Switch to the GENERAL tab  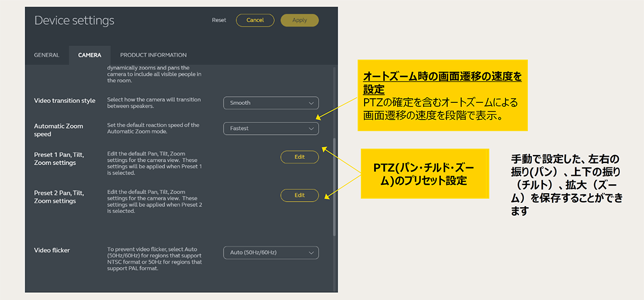pos(47,55)
